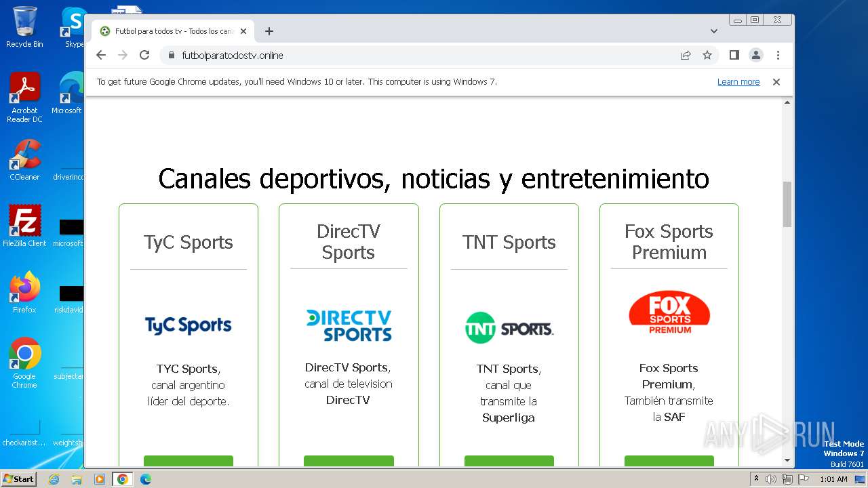Open Chrome's side panel

click(734, 55)
